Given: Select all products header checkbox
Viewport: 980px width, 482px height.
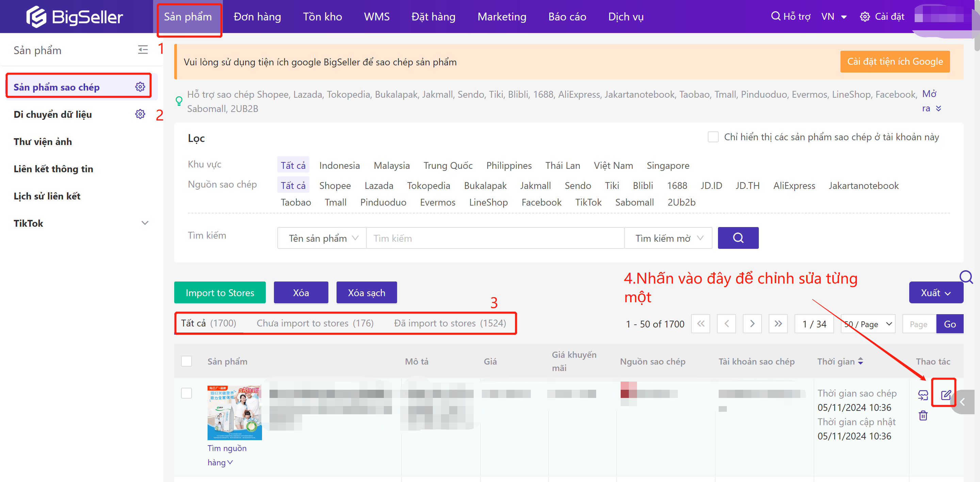Looking at the screenshot, I should 186,361.
